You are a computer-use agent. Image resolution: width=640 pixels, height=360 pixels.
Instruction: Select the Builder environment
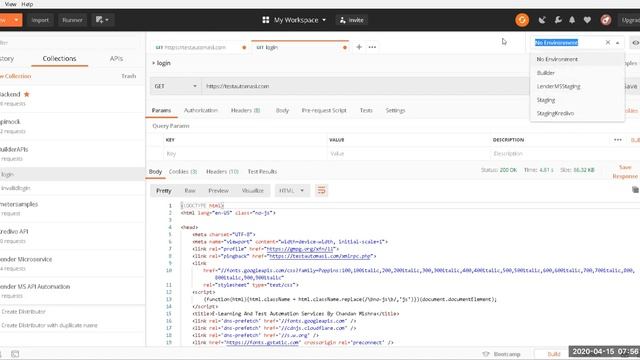[577, 73]
